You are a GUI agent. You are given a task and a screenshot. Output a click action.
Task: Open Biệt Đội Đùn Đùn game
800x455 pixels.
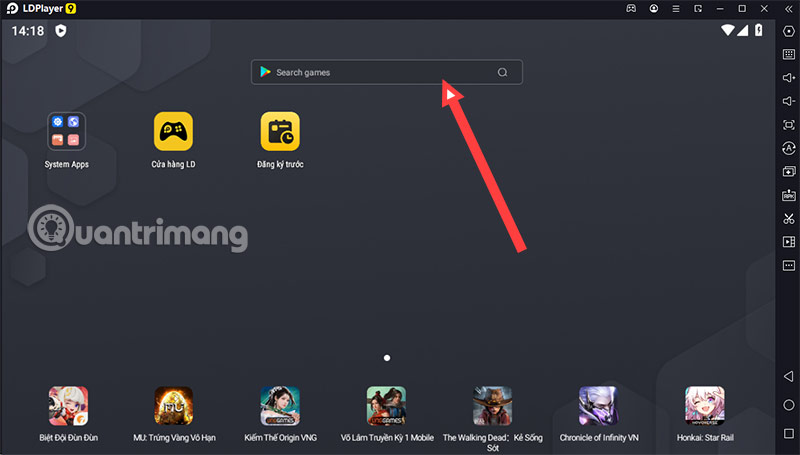[68, 406]
